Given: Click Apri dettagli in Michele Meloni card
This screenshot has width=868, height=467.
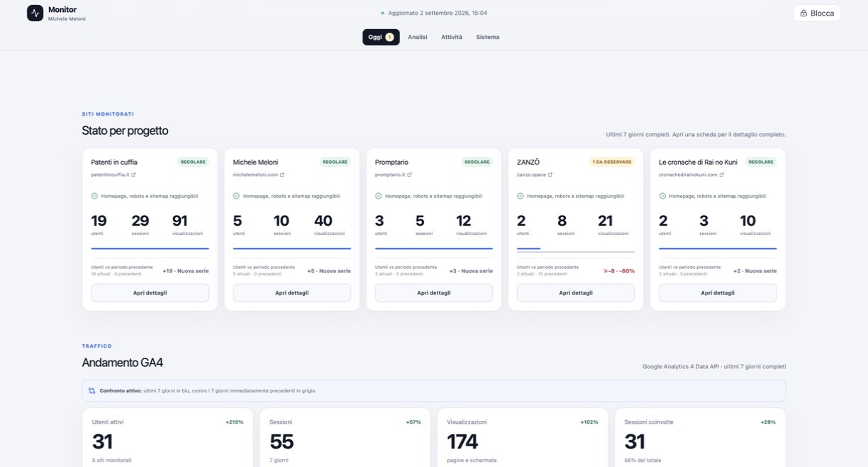Looking at the screenshot, I should click(292, 293).
